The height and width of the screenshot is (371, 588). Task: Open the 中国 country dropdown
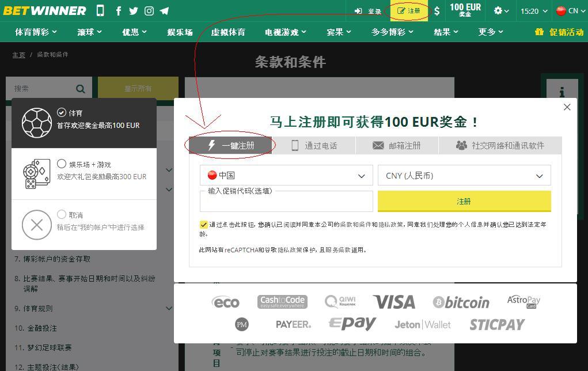coord(286,175)
